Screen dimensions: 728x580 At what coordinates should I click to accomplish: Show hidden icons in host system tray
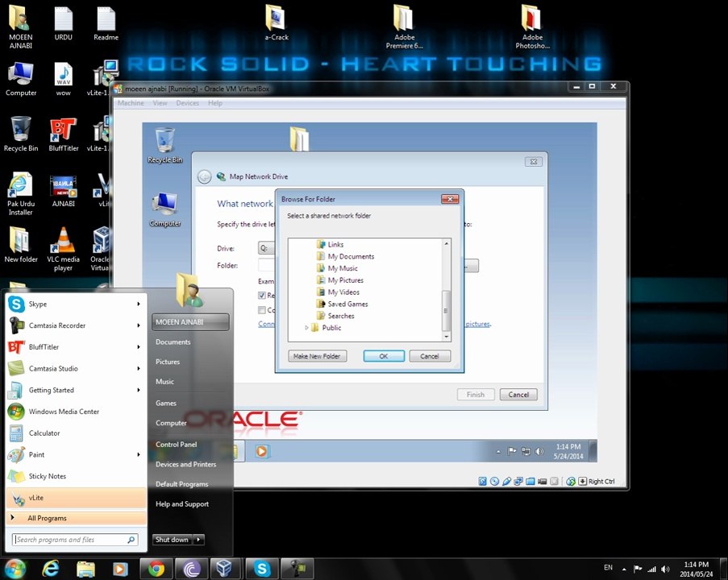624,569
